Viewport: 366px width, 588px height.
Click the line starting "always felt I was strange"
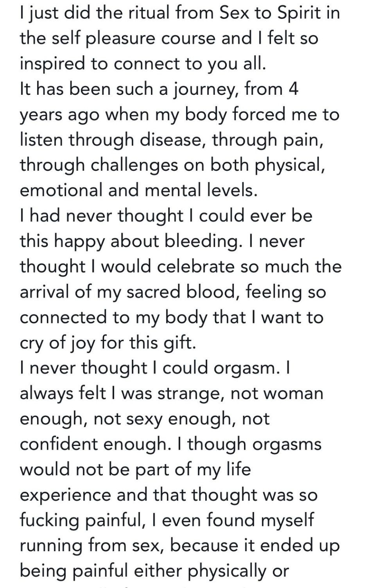click(x=171, y=394)
